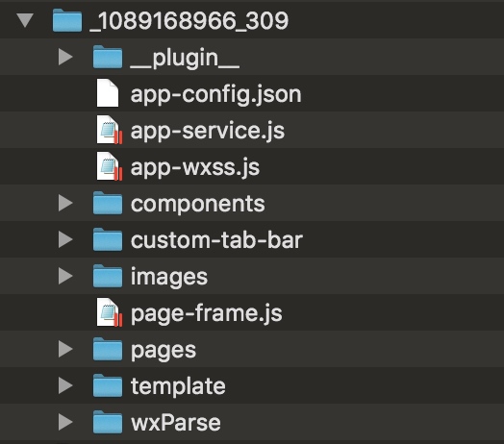This screenshot has height=444, width=504.
Task: Select the template folder name
Action: (x=178, y=386)
